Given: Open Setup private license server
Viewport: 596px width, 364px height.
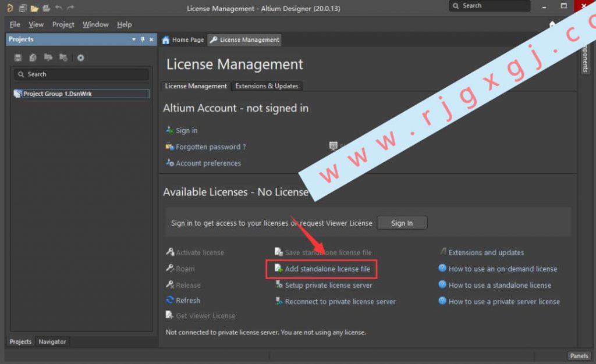Looking at the screenshot, I should click(x=324, y=285).
